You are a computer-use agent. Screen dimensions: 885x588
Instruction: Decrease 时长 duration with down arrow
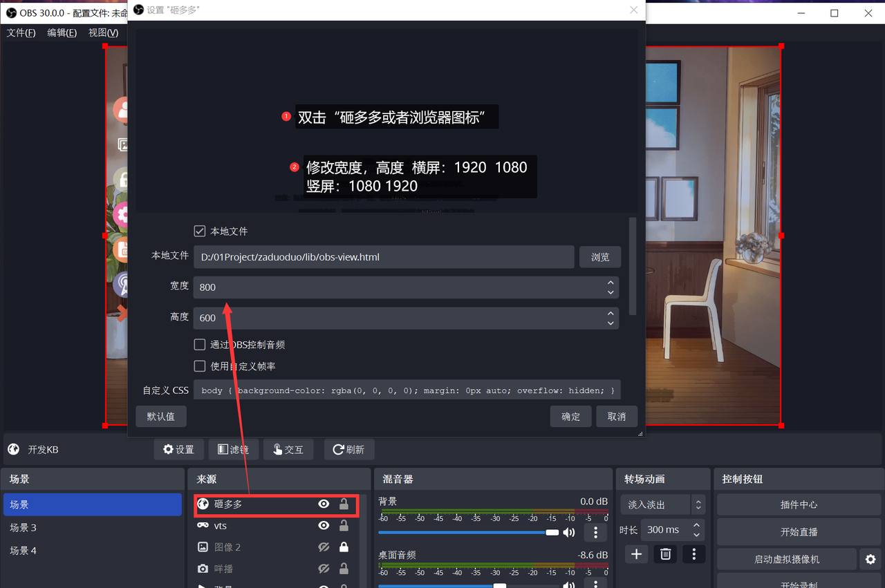696,535
